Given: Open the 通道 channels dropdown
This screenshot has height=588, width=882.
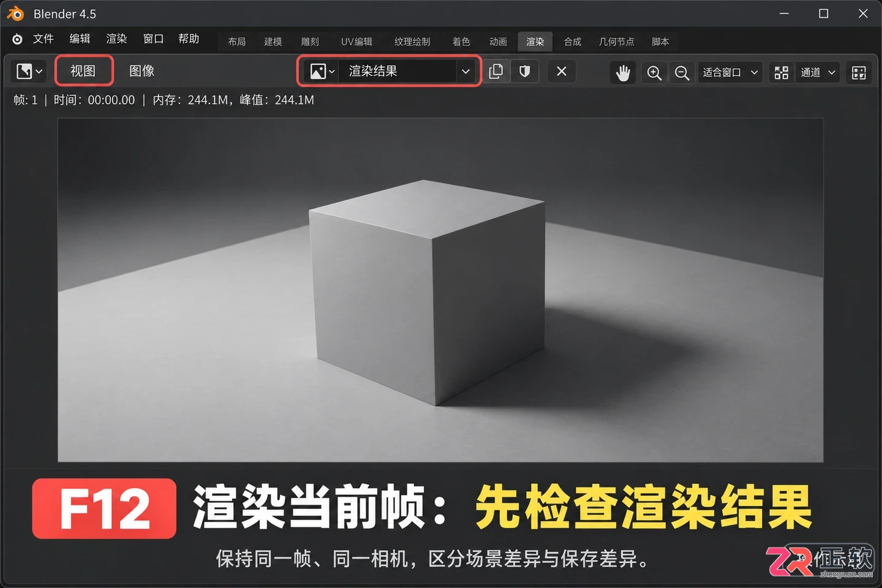Looking at the screenshot, I should [x=817, y=73].
